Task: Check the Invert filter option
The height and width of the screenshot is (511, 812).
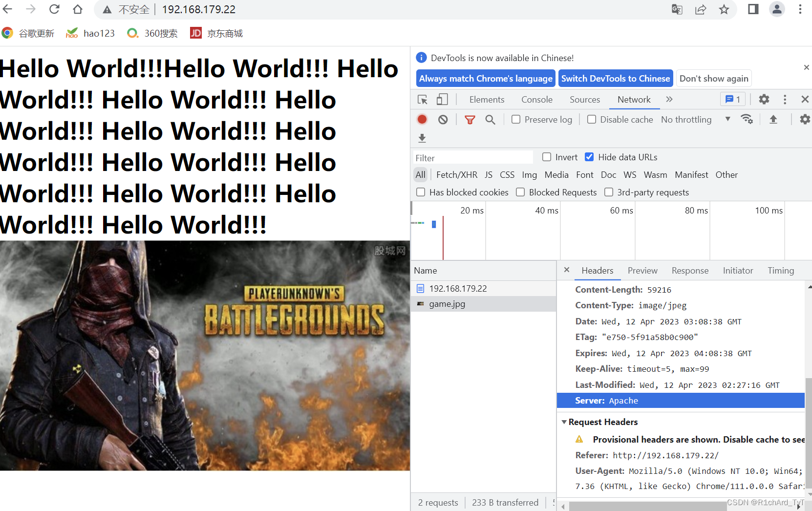Action: tap(547, 157)
